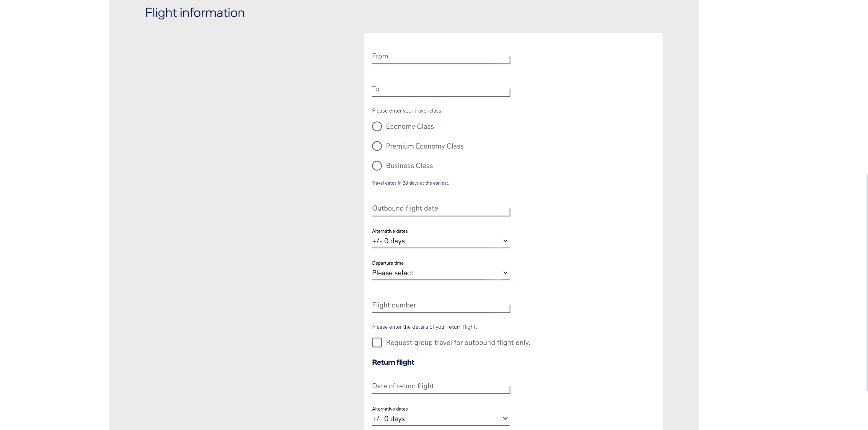Click the To destination input field
This screenshot has height=430, width=868.
[440, 89]
